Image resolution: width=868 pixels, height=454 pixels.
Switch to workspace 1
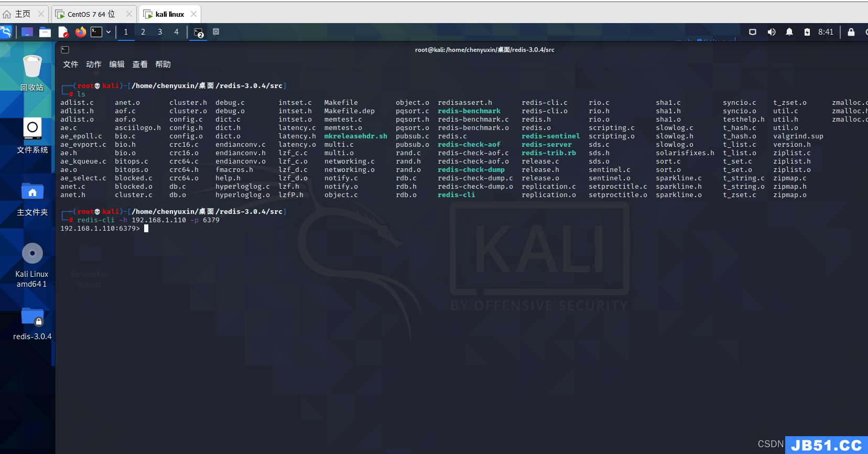point(126,32)
